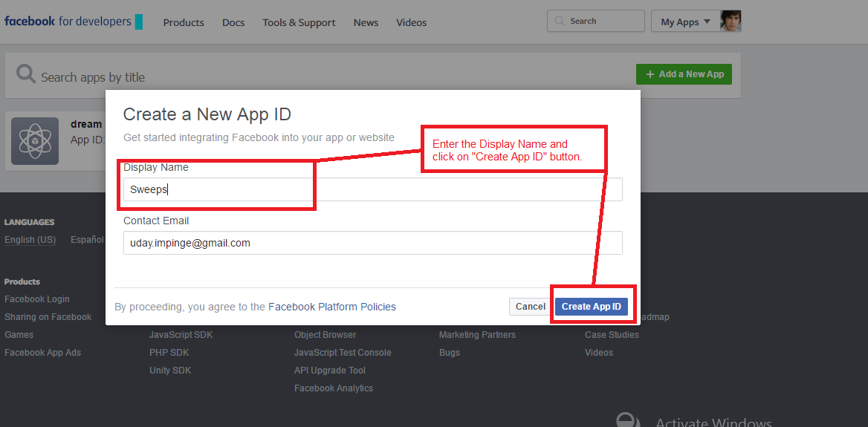Click the user profile avatar
Image resolution: width=868 pixels, height=427 pixels.
click(x=731, y=21)
